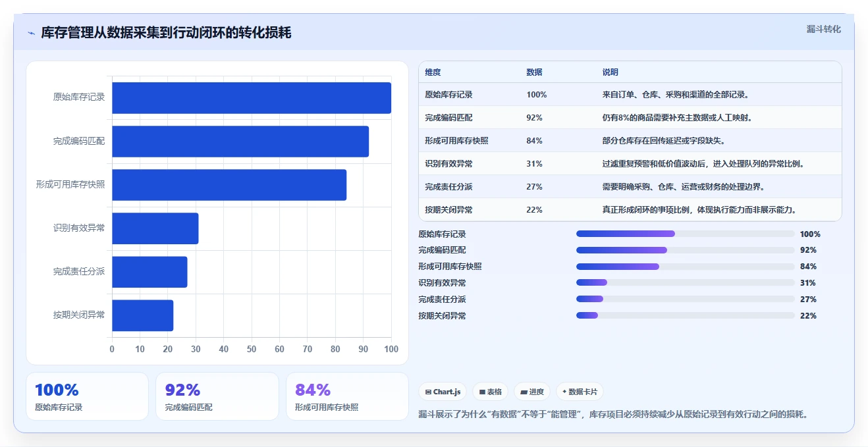Click 完成编码匹配 cell in the table
The width and height of the screenshot is (868, 447).
click(448, 118)
